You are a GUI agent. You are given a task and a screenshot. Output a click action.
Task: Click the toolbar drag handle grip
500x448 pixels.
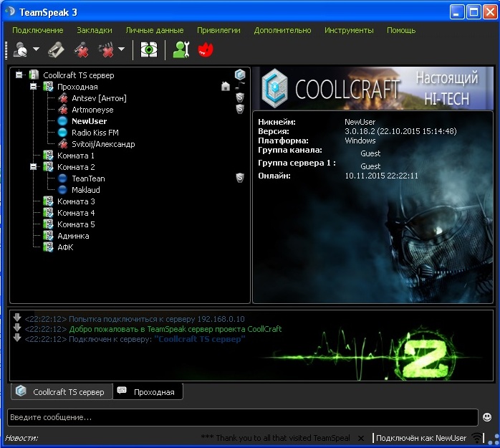click(6, 50)
